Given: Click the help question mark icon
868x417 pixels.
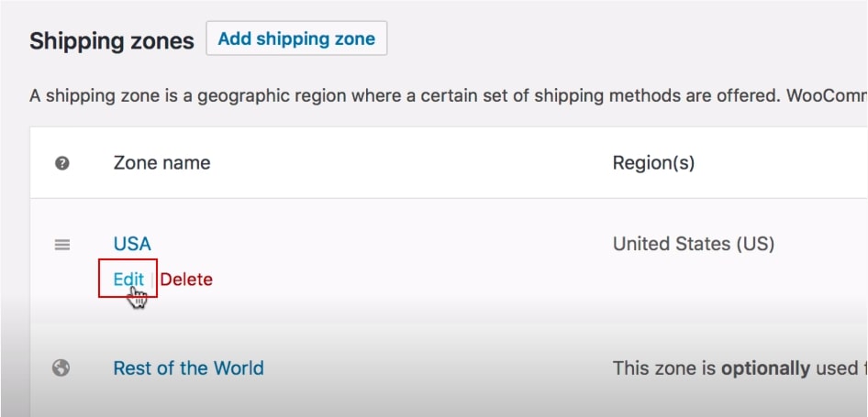Looking at the screenshot, I should 62,163.
